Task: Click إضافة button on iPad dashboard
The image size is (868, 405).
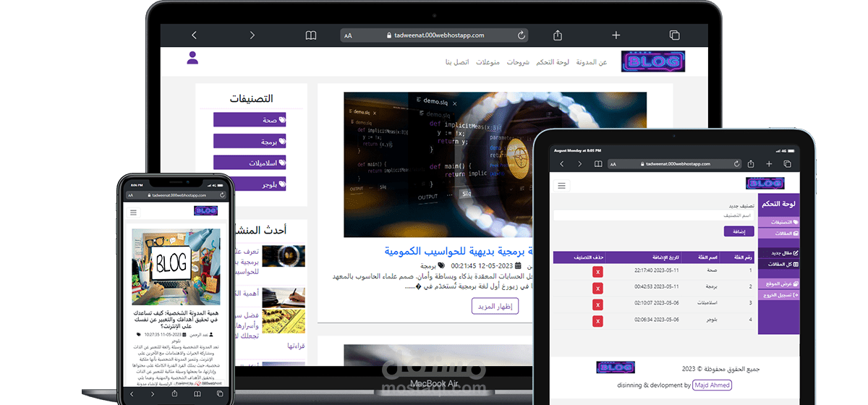Action: click(739, 231)
